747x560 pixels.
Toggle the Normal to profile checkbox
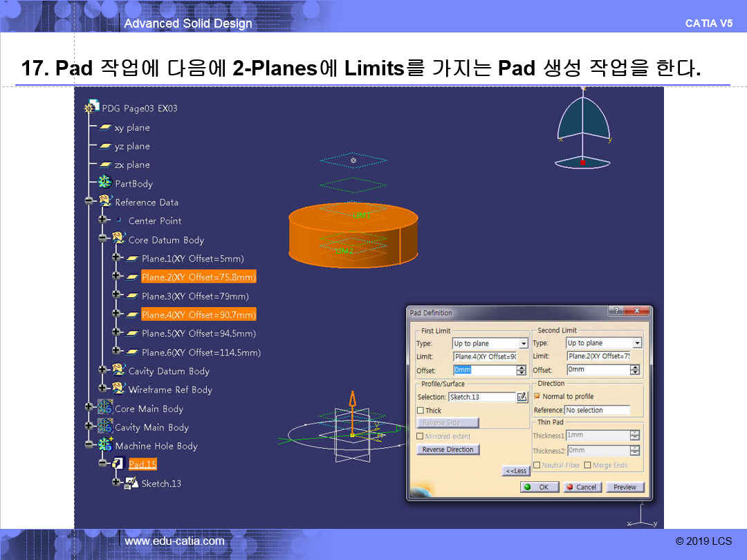537,396
